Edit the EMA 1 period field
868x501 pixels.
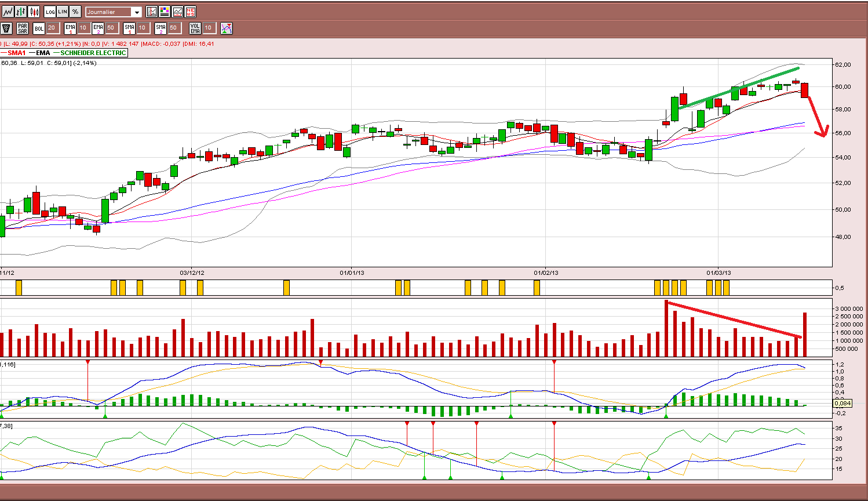[x=83, y=28]
